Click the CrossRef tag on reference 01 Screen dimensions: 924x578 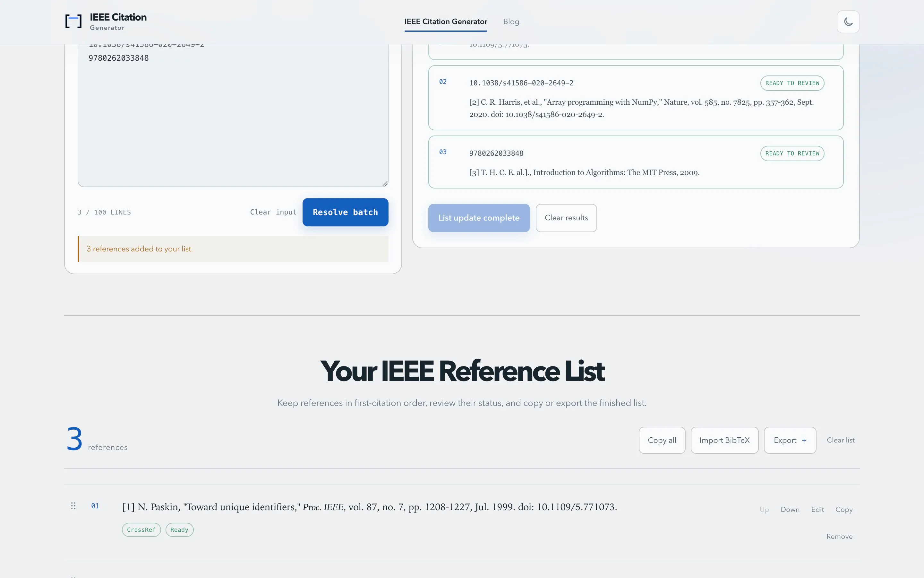click(141, 530)
